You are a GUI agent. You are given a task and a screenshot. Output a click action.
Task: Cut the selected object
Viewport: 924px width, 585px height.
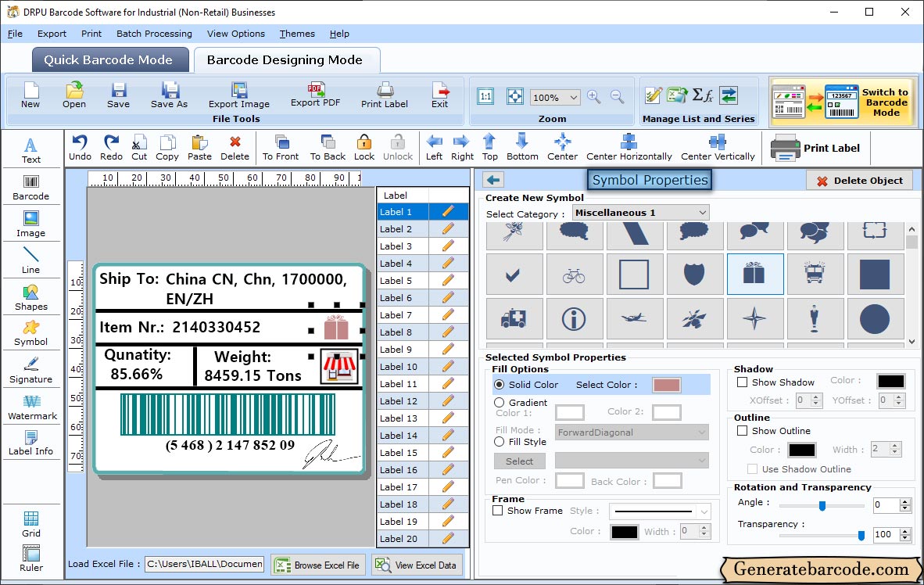pos(139,148)
